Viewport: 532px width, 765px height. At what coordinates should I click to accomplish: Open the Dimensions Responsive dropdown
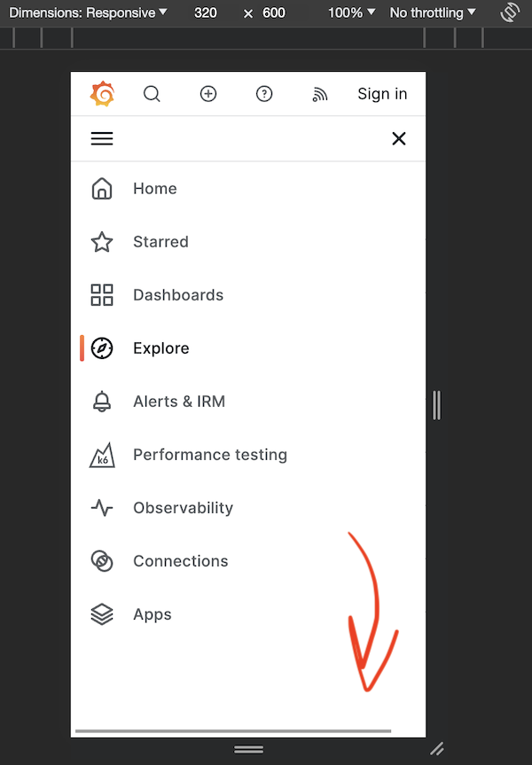pos(86,12)
